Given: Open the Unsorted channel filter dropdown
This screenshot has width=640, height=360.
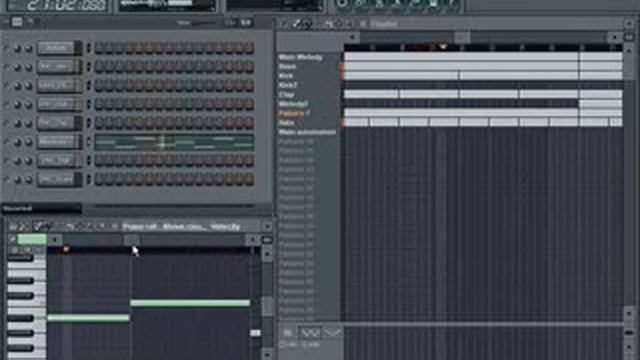Looking at the screenshot, I should (x=41, y=209).
